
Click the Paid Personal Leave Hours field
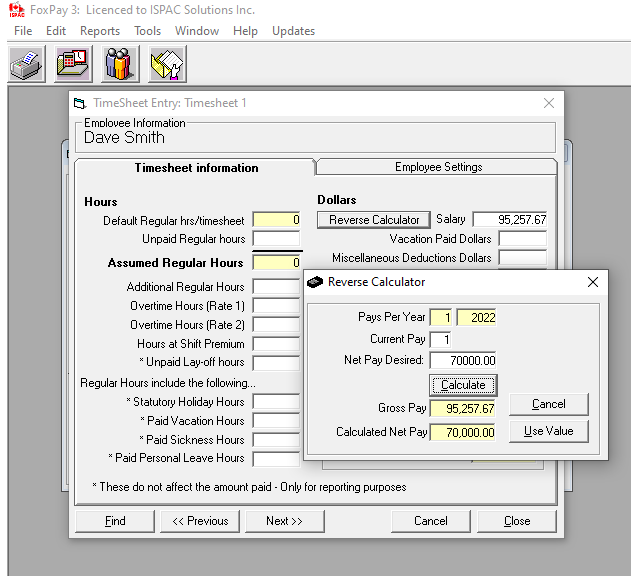(x=276, y=459)
